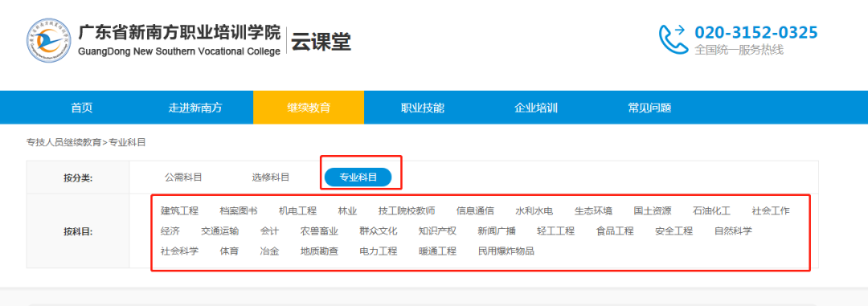Choose the 林业 subject
Image resolution: width=868 pixels, height=306 pixels.
point(348,210)
